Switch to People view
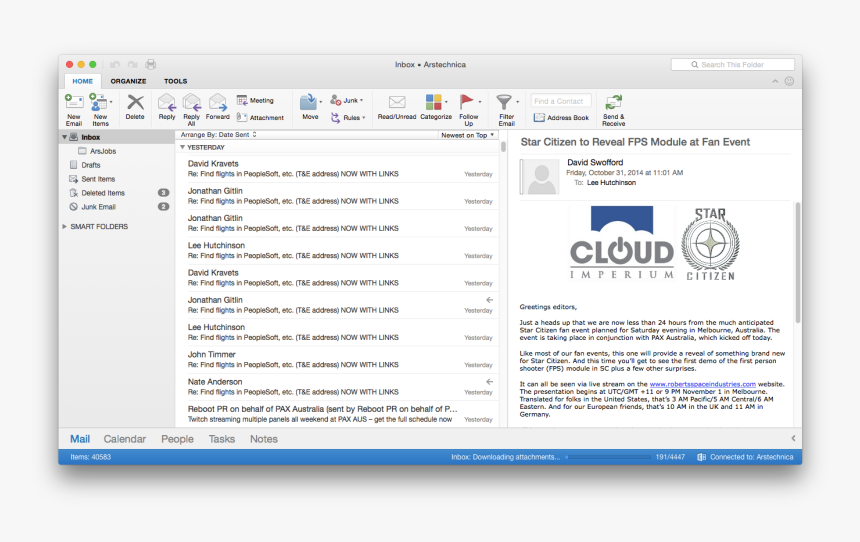 click(x=177, y=439)
